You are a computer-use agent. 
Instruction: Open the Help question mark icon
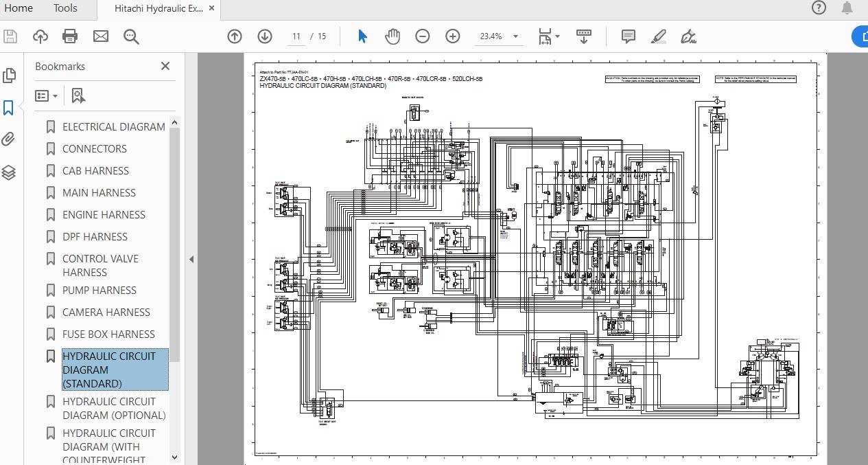(x=819, y=8)
